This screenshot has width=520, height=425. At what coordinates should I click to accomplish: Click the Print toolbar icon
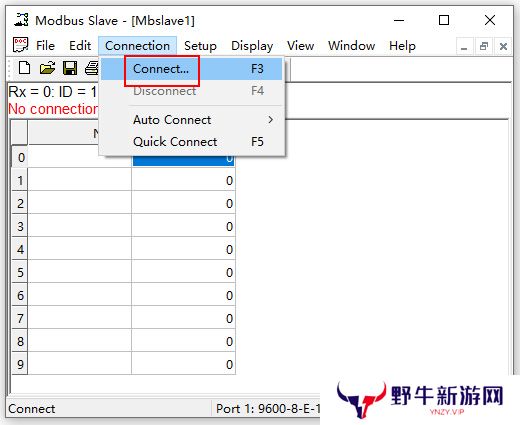(91, 68)
